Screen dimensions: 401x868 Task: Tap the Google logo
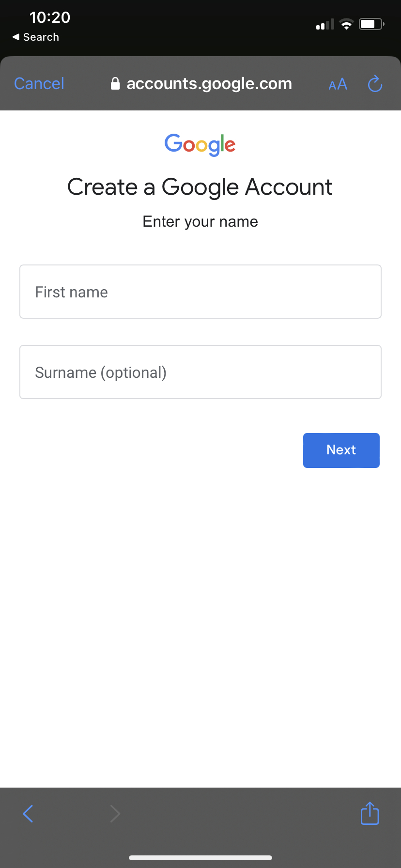[x=200, y=144]
